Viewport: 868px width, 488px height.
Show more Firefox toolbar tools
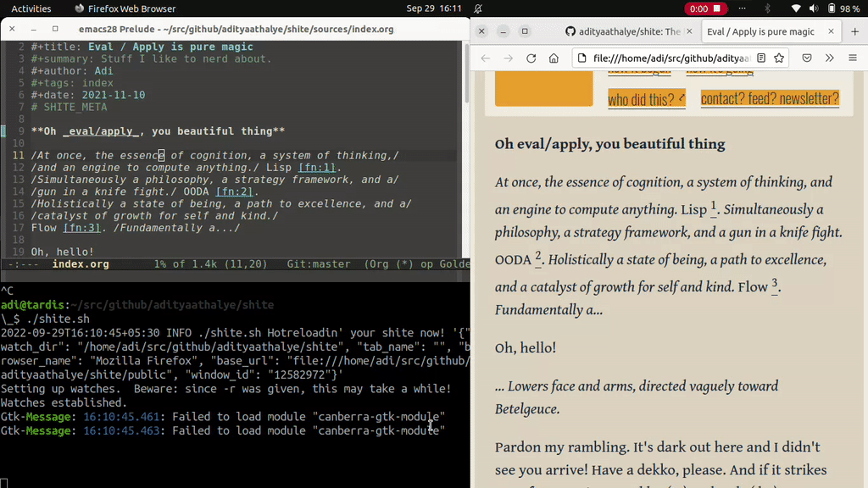click(829, 58)
